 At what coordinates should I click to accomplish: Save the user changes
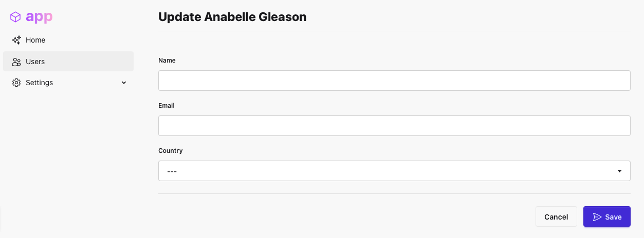pos(607,216)
